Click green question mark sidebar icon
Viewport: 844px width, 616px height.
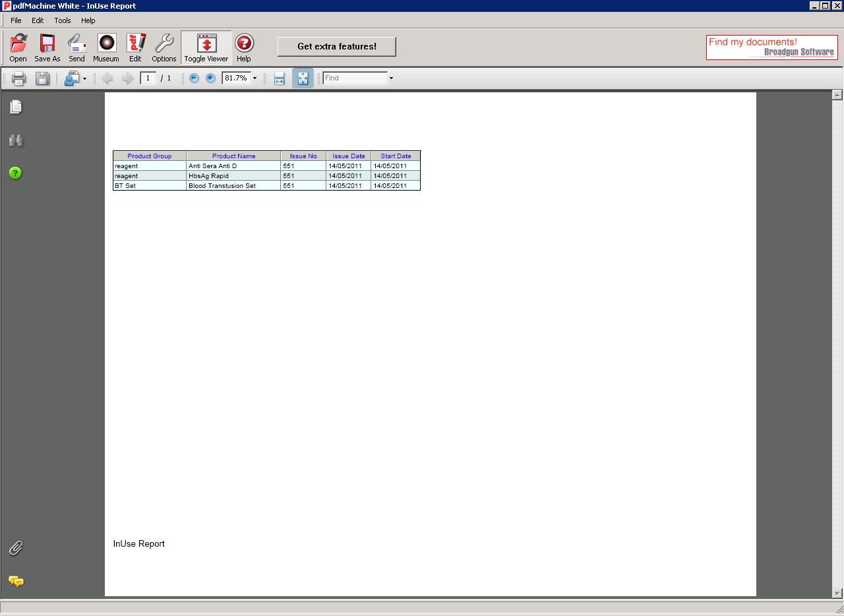(15, 173)
